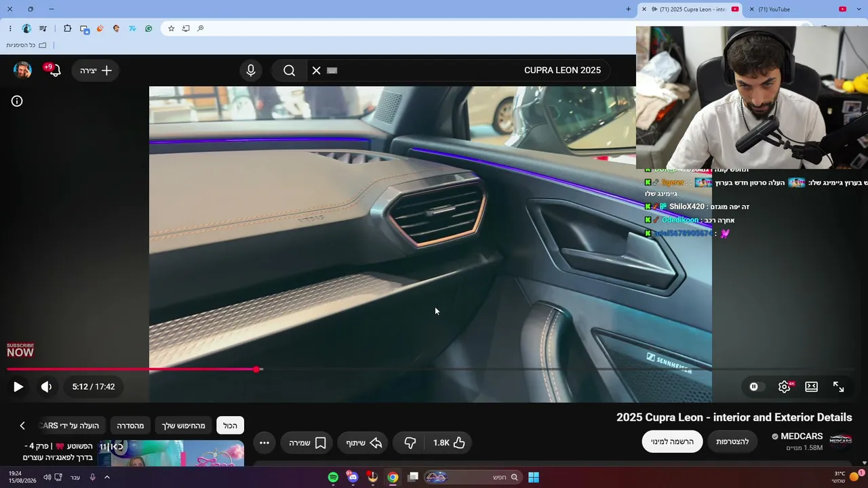Bookmark this page with the star
Screen dimensions: 868x488
(x=171, y=28)
